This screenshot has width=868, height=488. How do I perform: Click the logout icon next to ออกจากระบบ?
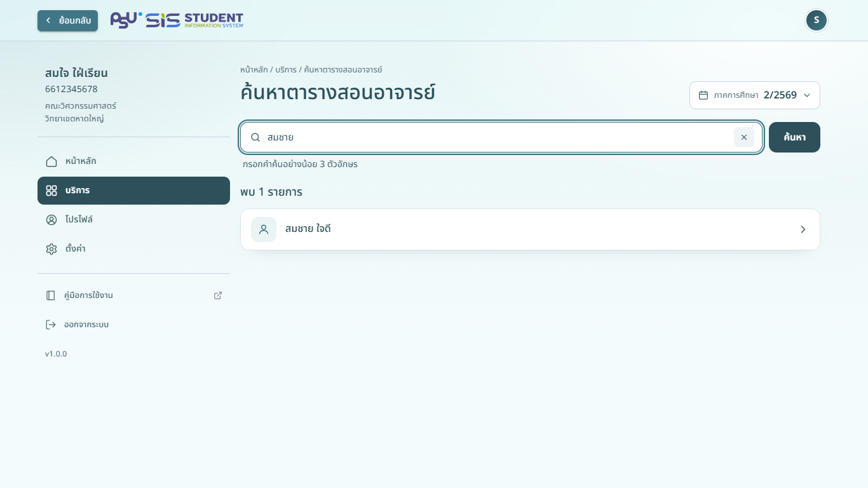51,325
